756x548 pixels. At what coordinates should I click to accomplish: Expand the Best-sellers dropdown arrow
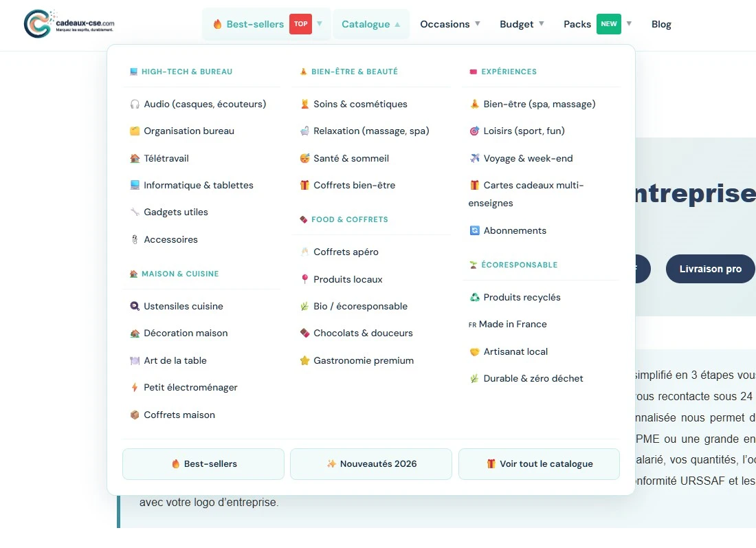(319, 23)
